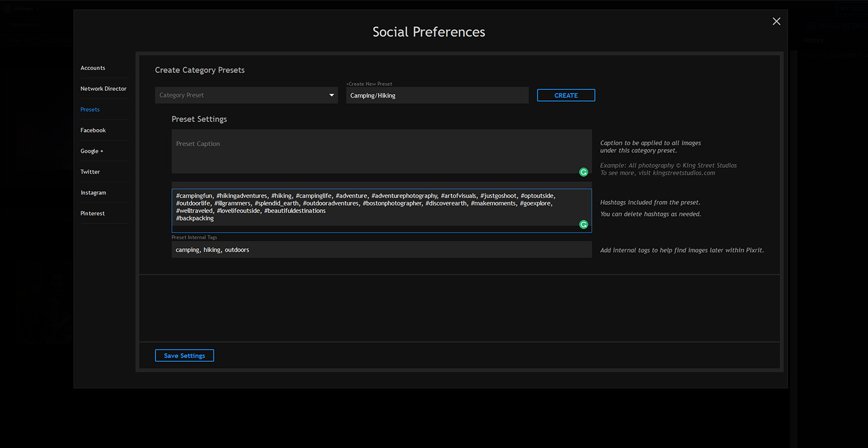
Task: Go to Network Director settings
Action: click(103, 89)
